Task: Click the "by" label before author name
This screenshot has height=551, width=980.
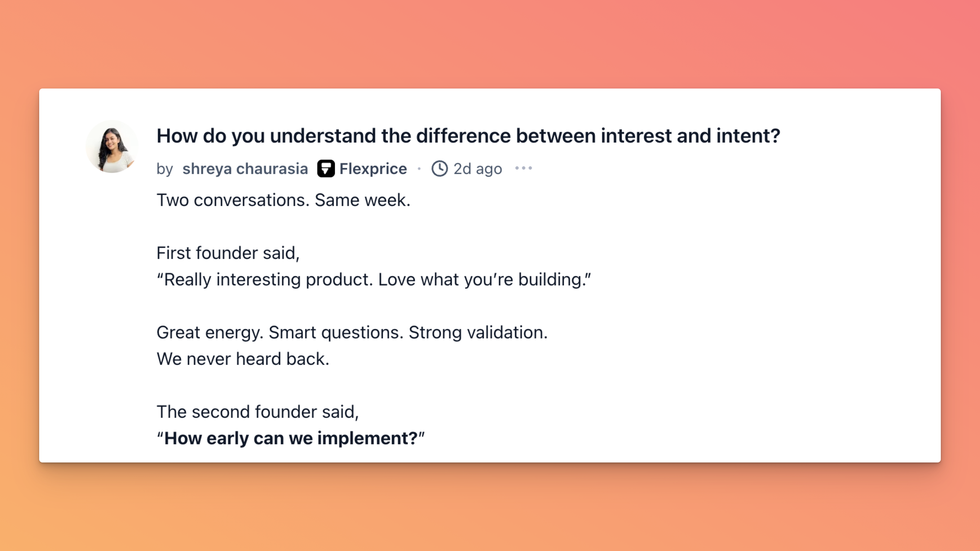Action: click(x=165, y=169)
